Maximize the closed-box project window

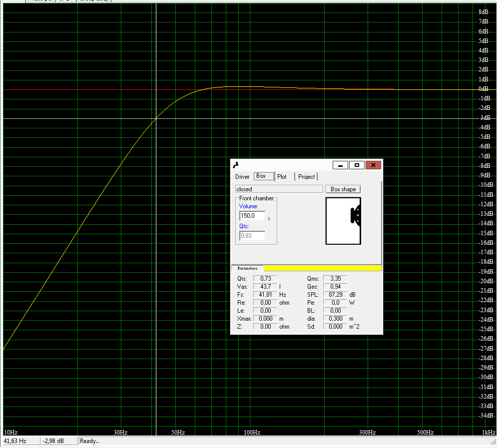click(357, 165)
